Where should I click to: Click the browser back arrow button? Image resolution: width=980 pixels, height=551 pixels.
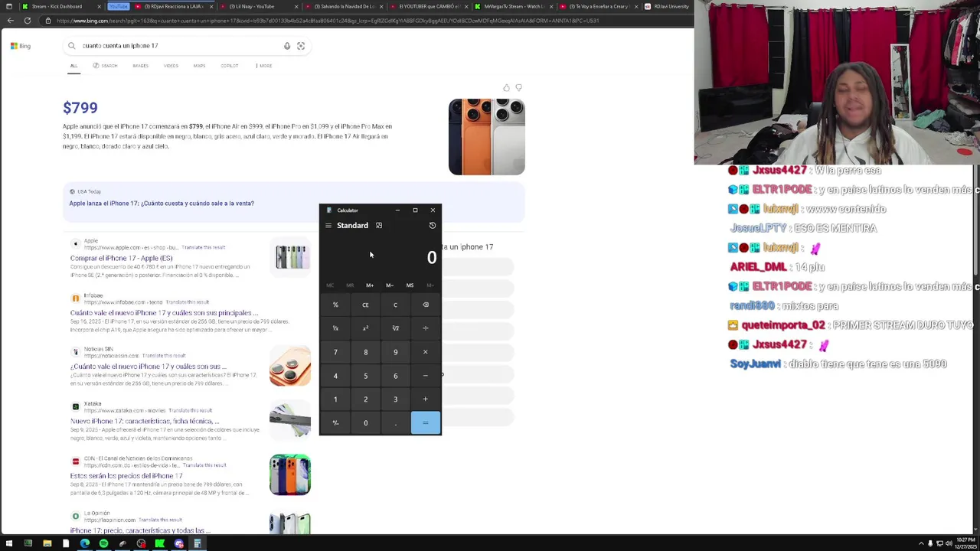[11, 21]
